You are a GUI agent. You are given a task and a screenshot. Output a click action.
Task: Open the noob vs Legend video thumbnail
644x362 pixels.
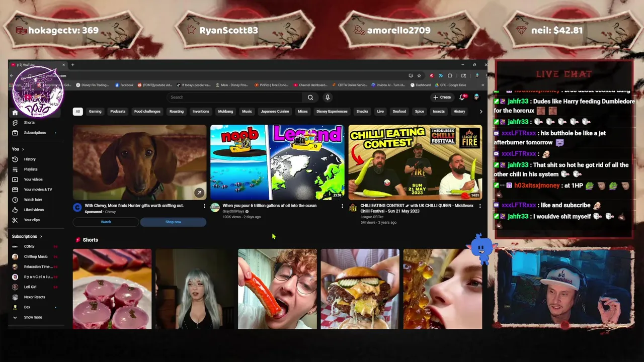[x=277, y=162]
